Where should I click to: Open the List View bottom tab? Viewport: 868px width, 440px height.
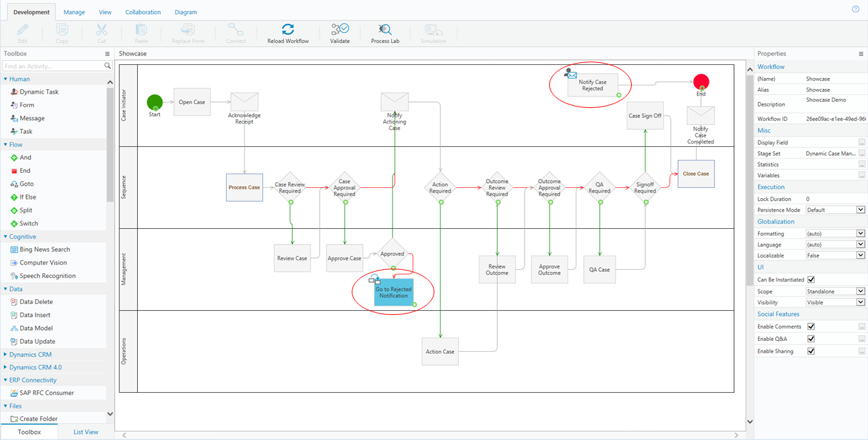point(86,432)
